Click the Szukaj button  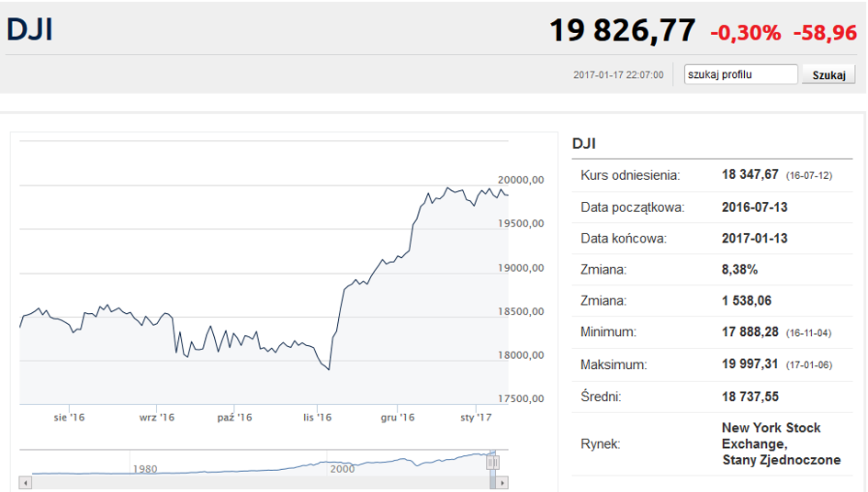[829, 74]
